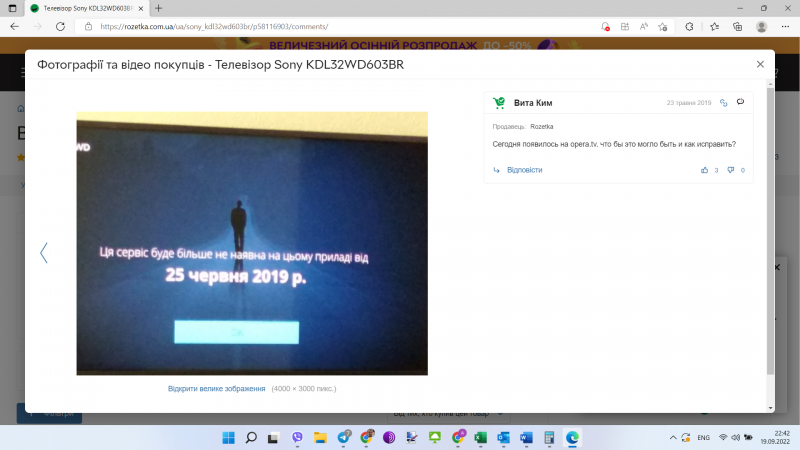The width and height of the screenshot is (800, 450).
Task: Toggle Read Aloud icon in address bar
Action: 643,27
